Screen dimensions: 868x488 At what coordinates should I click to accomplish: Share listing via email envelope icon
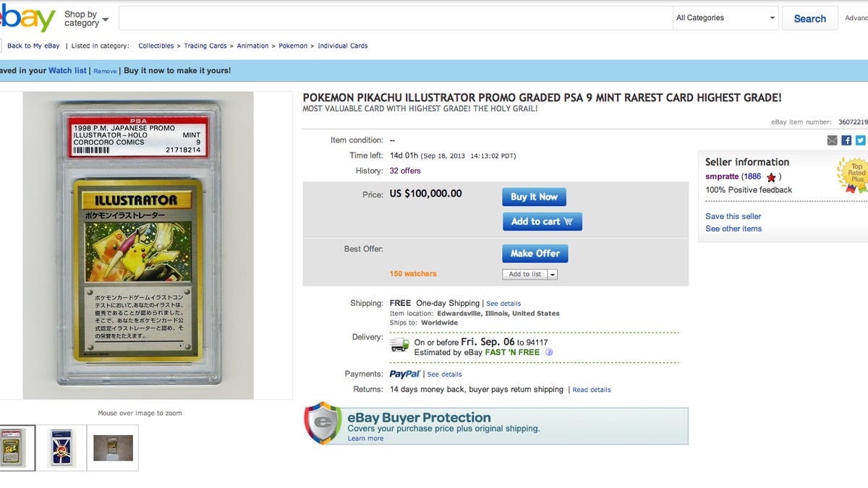[x=833, y=141]
